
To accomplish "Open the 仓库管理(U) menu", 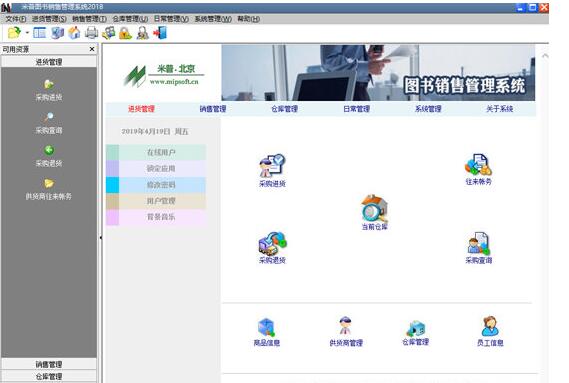I will [130, 19].
